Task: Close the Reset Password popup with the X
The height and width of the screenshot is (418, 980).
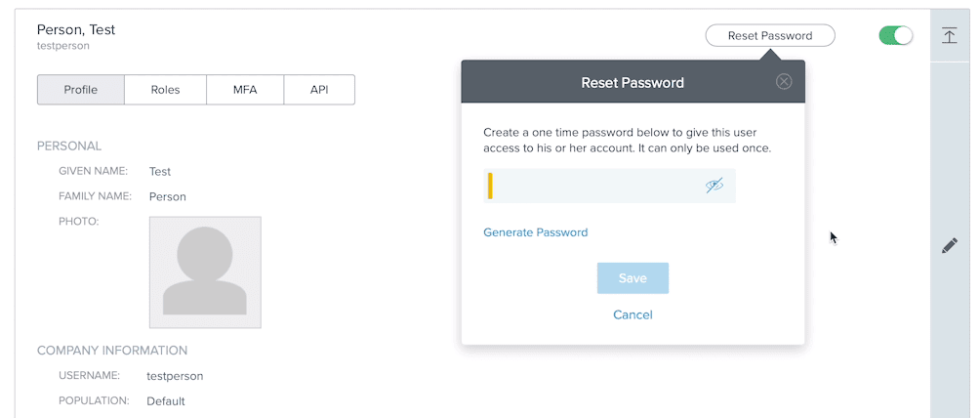Action: (784, 82)
